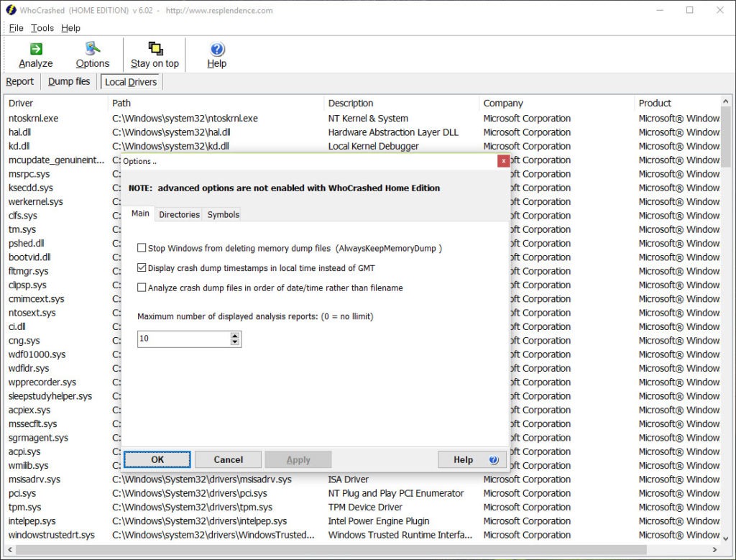Uncheck Display crash dump timestamps in local time

(142, 268)
